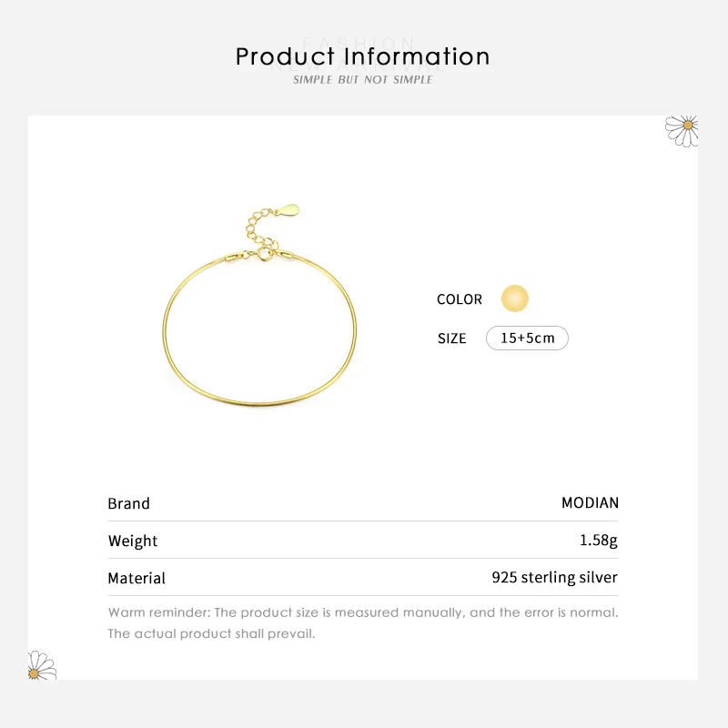Click the round spring clasp of the bracelet
Viewport: 728px width, 728px height.
click(267, 255)
